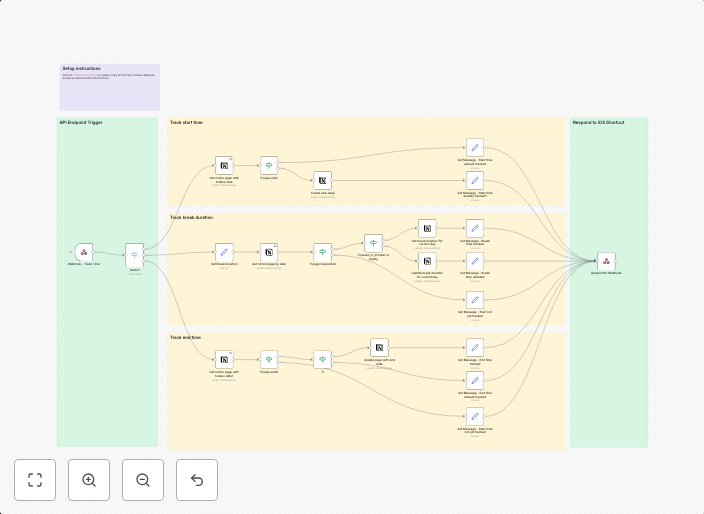Select the API Endpoint Trigger sticky title
Screen dimensions: 704x514
(x=81, y=123)
